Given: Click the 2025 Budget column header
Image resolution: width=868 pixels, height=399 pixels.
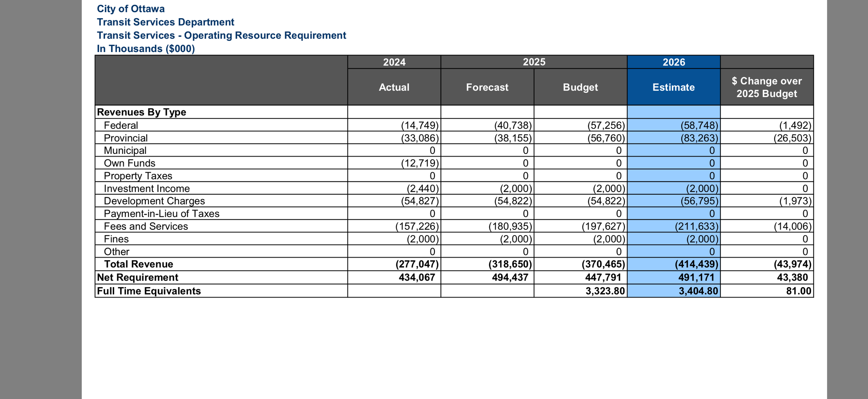Looking at the screenshot, I should pos(580,87).
